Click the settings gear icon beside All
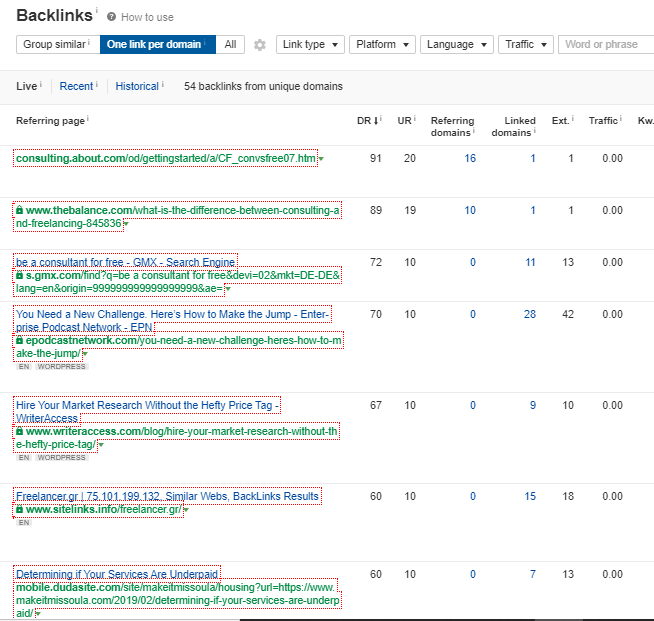The height and width of the screenshot is (621, 654). [x=260, y=45]
